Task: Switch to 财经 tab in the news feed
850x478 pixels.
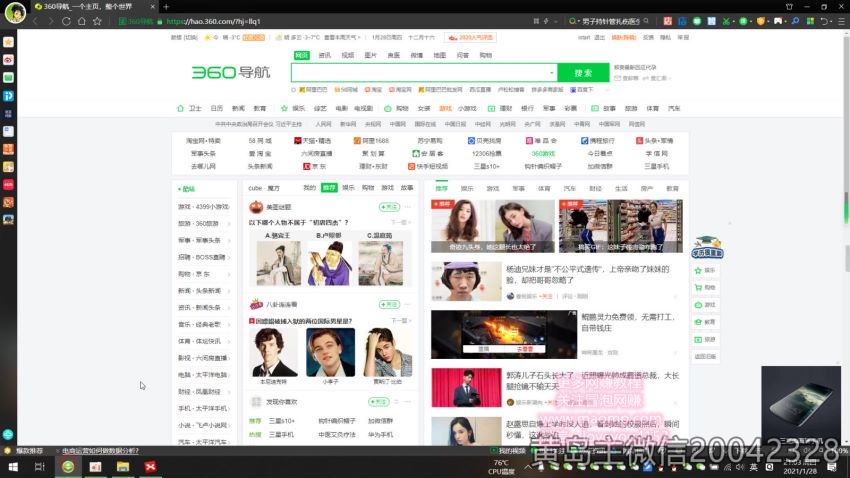Action: coord(596,189)
